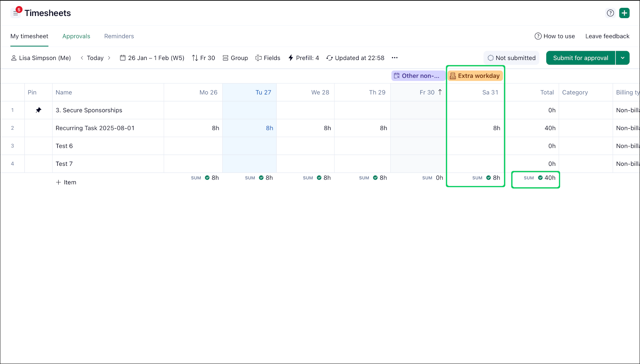640x364 pixels.
Task: Click Submit for approval button
Action: [x=580, y=58]
